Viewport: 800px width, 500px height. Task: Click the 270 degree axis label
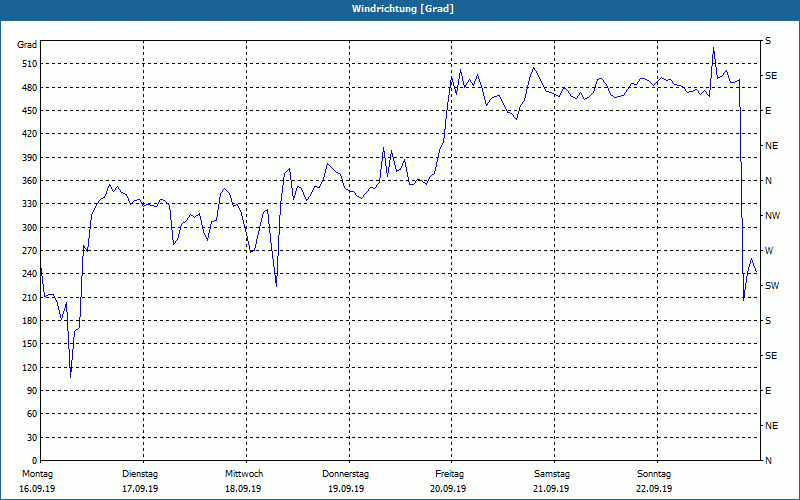(x=29, y=251)
